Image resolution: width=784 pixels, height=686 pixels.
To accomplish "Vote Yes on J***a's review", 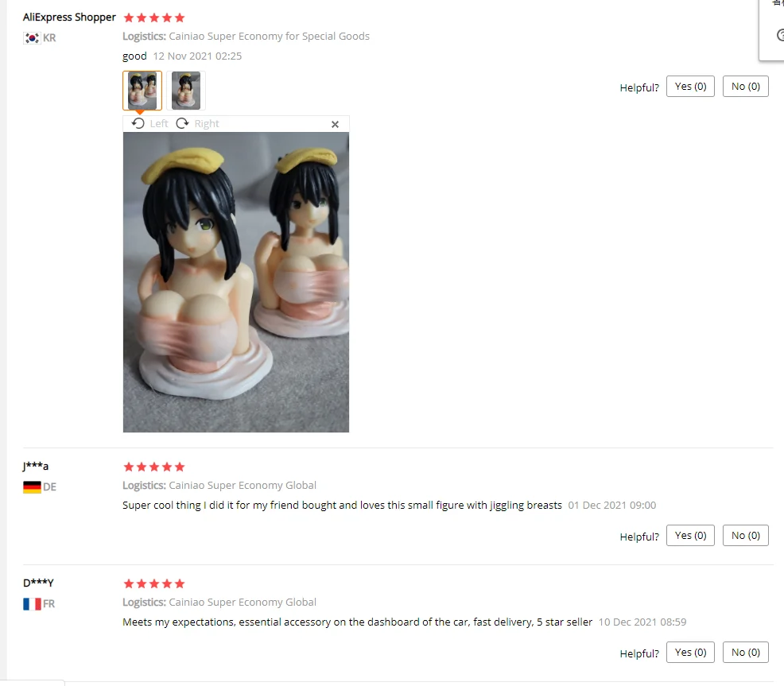I will pos(690,536).
